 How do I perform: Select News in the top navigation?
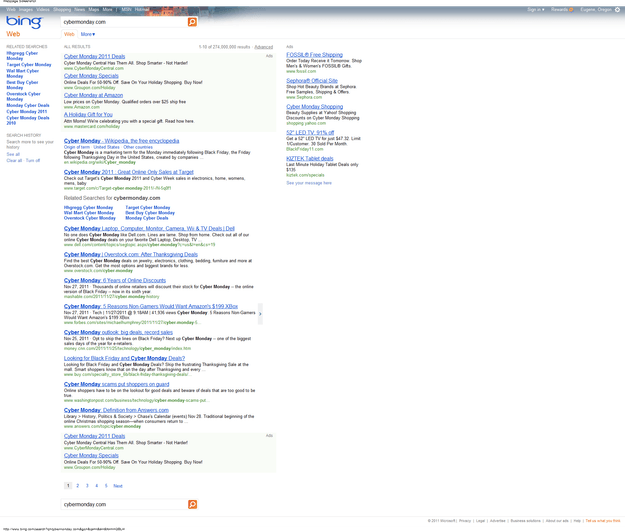(x=79, y=10)
